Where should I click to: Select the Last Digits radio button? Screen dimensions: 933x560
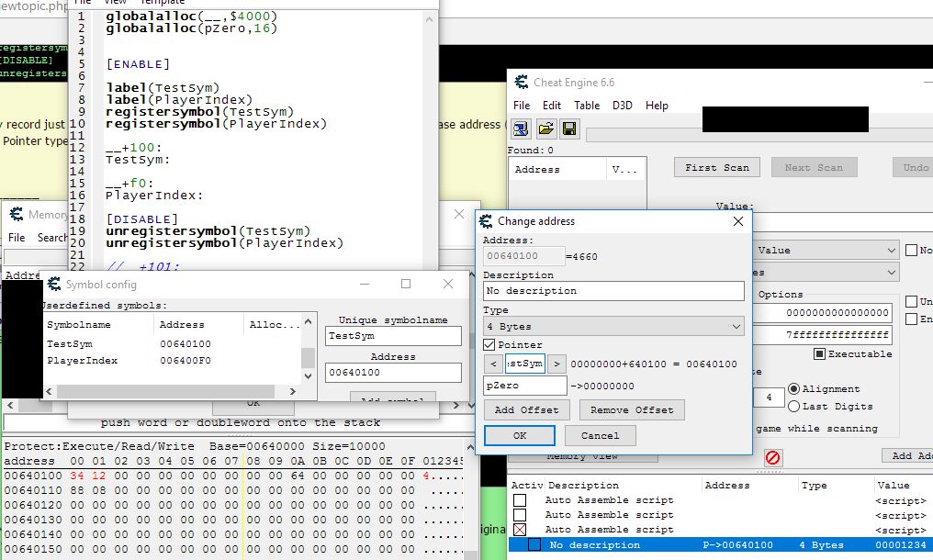(794, 406)
